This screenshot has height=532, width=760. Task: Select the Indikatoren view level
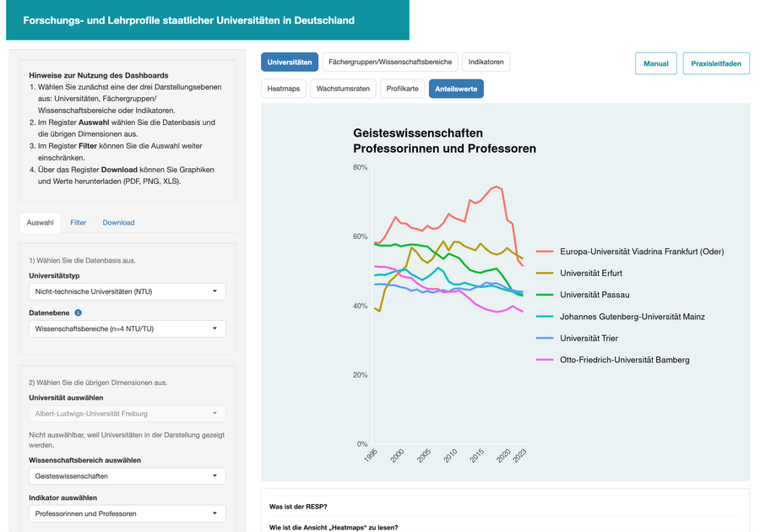[486, 62]
